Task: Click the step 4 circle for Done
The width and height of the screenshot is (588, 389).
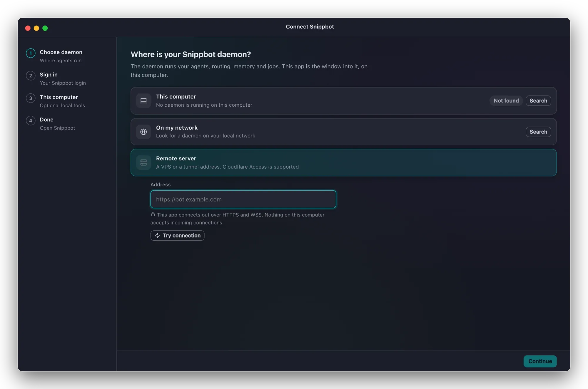Action: pos(31,120)
